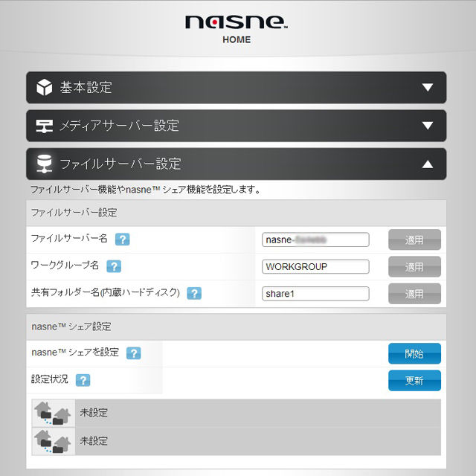The height and width of the screenshot is (476, 476).
Task: Collapse the ファイルサーバー設定 section arrow
Action: point(428,164)
